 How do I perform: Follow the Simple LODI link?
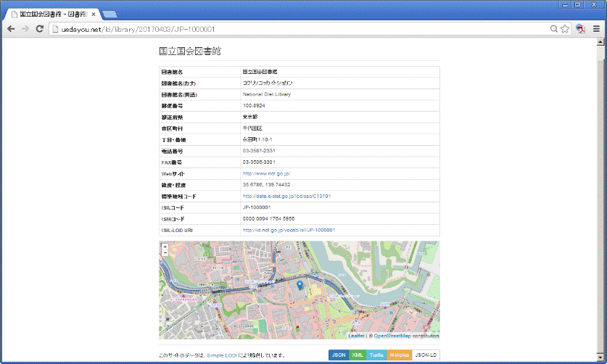click(222, 355)
